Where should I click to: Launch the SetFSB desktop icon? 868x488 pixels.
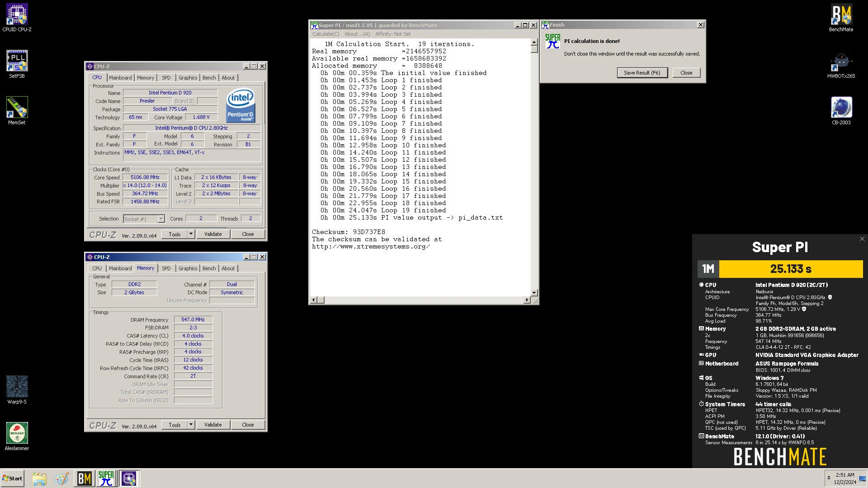(17, 64)
